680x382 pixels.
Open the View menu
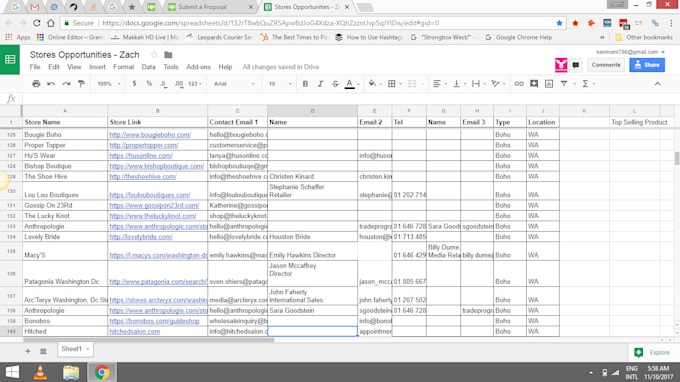(74, 67)
